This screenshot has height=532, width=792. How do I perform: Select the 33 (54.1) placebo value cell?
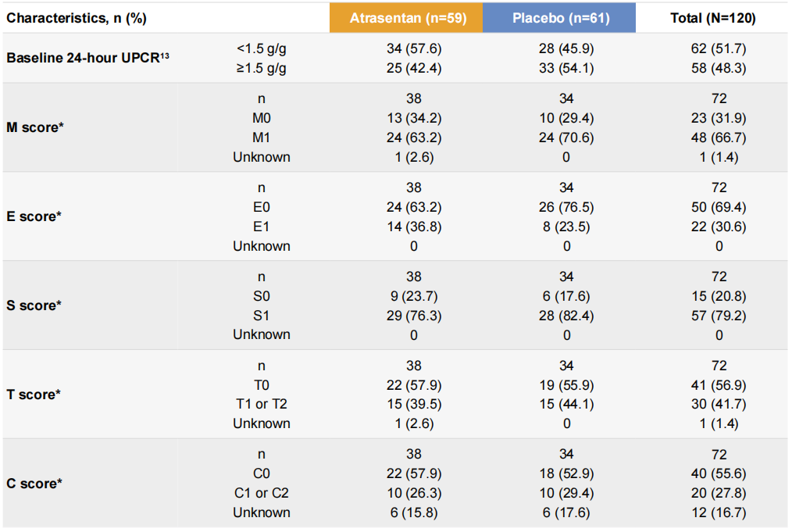tap(566, 68)
